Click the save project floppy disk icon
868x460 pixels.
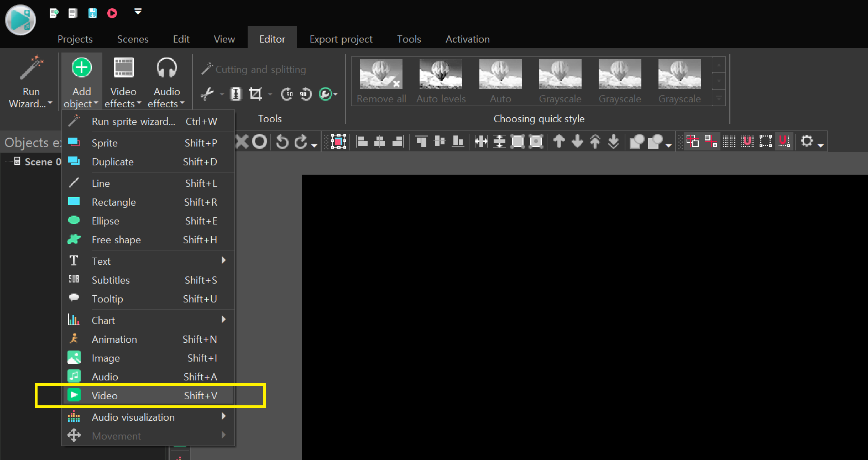click(92, 13)
